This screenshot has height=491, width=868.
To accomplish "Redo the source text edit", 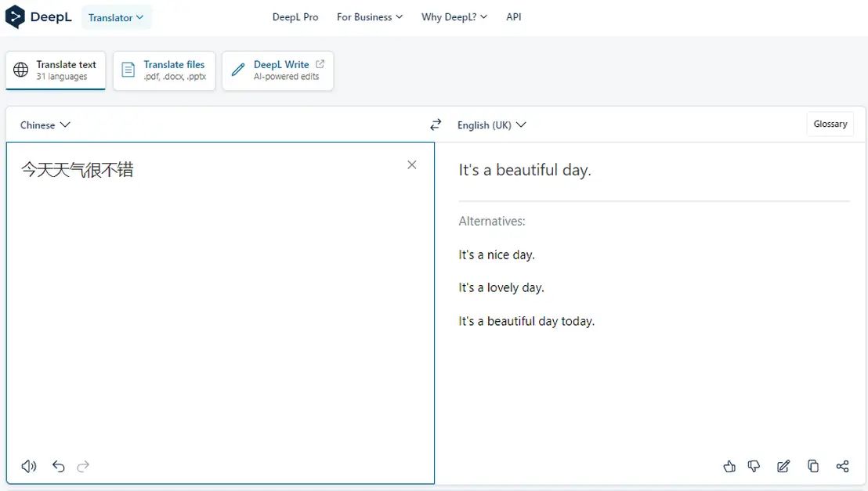I will pos(83,466).
